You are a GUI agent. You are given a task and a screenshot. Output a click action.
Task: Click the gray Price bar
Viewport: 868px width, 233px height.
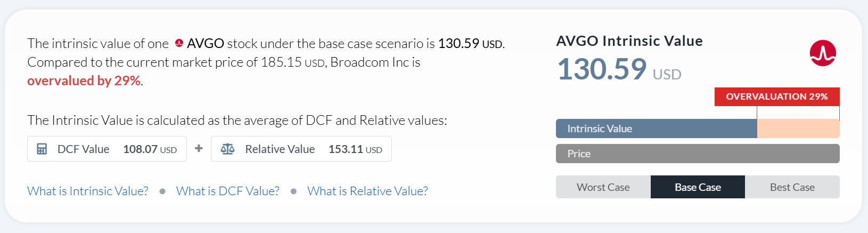click(x=698, y=154)
